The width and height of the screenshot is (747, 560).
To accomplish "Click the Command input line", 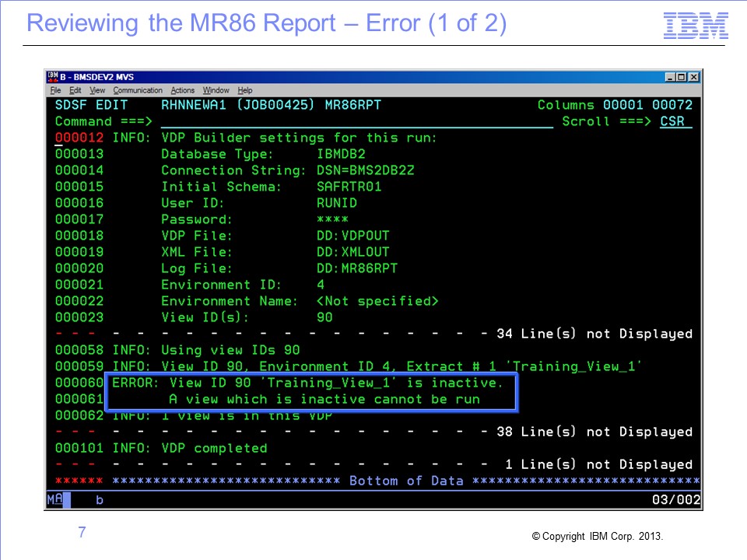I will tap(357, 122).
